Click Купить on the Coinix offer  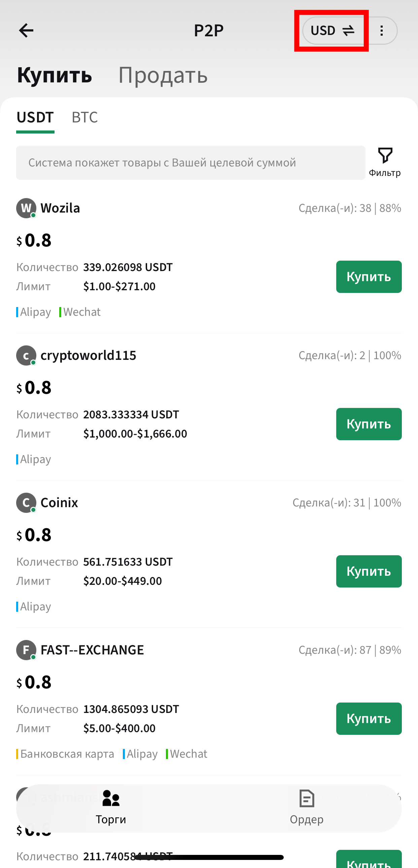tap(369, 571)
